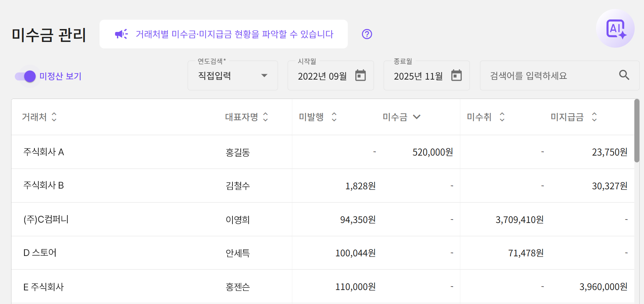
Task: Click the megaphone announcement icon
Action: click(x=121, y=34)
